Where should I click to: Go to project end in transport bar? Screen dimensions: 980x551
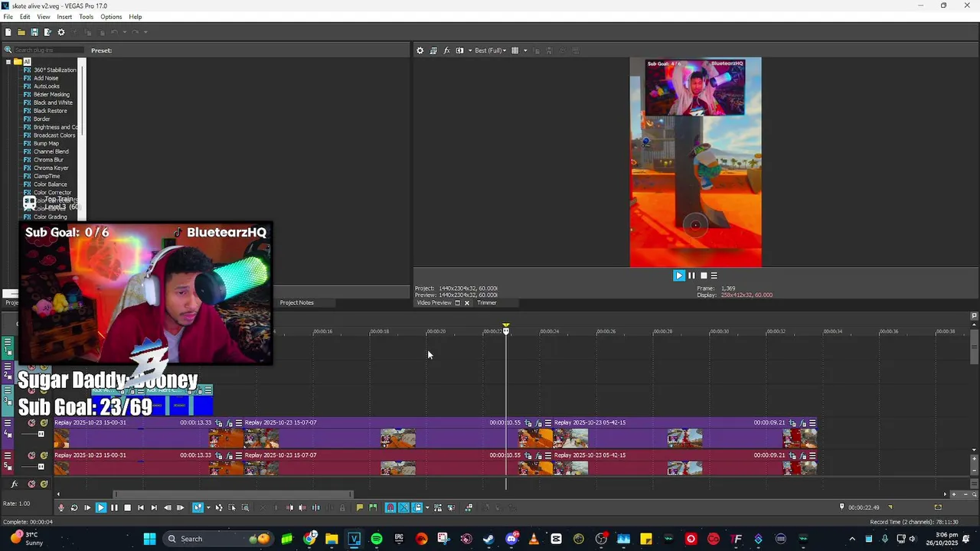pos(154,507)
